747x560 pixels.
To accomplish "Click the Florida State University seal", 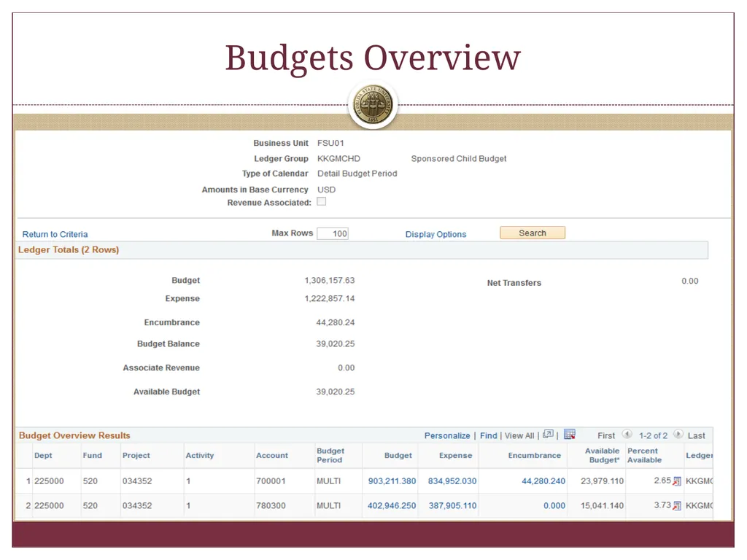I will click(373, 105).
